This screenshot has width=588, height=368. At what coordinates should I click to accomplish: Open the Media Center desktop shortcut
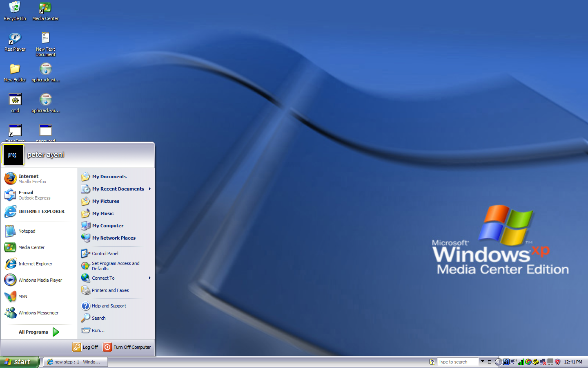pos(45,11)
